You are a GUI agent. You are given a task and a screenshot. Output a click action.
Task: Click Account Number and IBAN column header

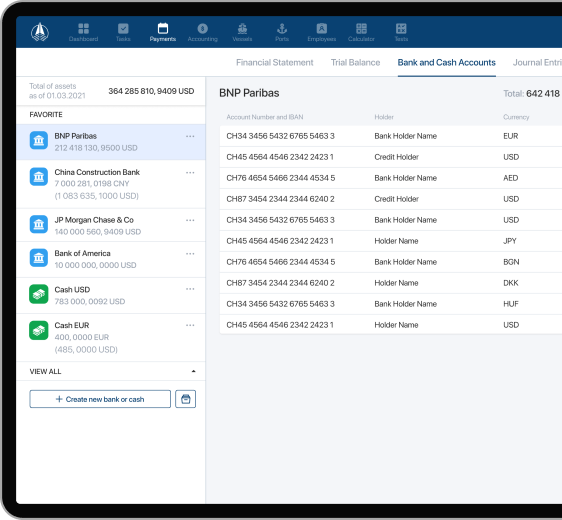point(265,117)
